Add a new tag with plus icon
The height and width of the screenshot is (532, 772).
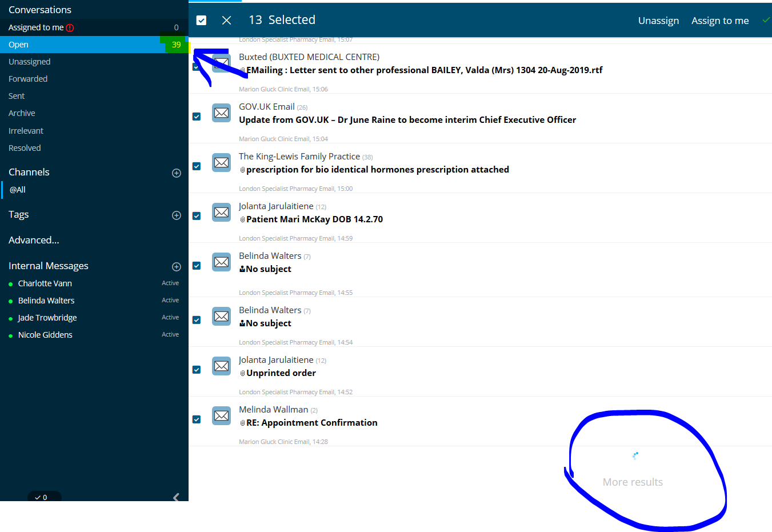[x=177, y=215]
